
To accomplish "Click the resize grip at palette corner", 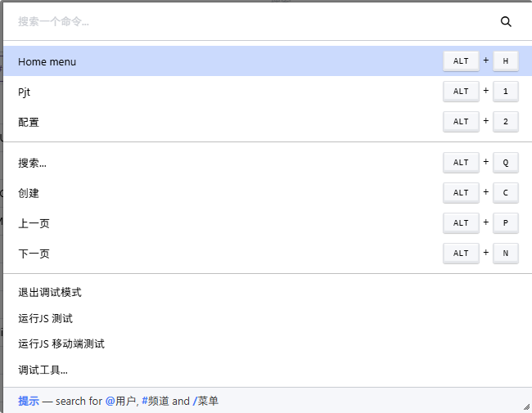I will (526, 406).
